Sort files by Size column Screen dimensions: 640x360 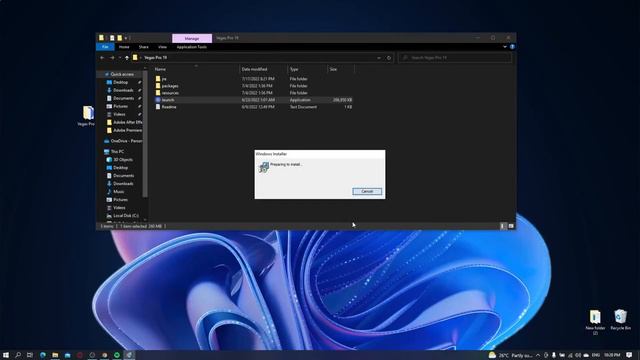point(333,69)
